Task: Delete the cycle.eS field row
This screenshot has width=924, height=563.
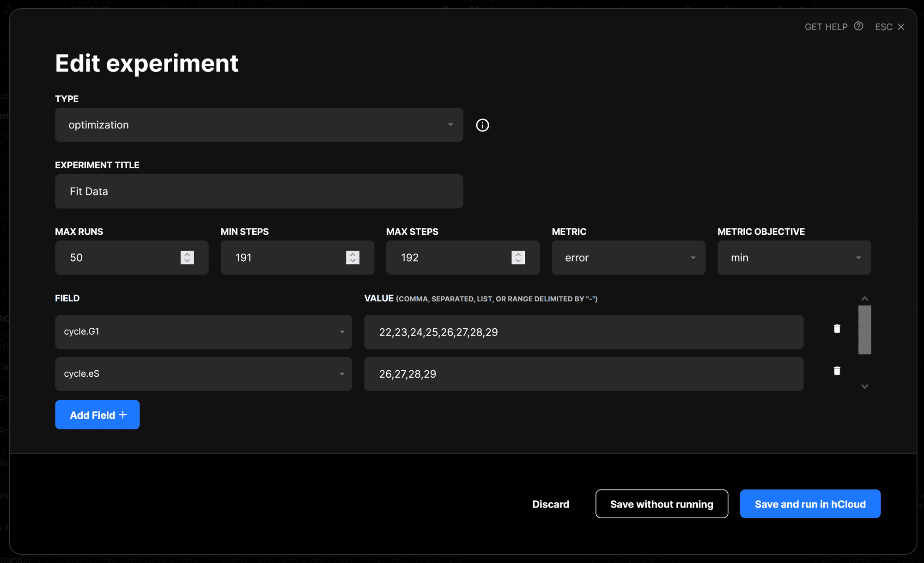Action: coord(837,371)
